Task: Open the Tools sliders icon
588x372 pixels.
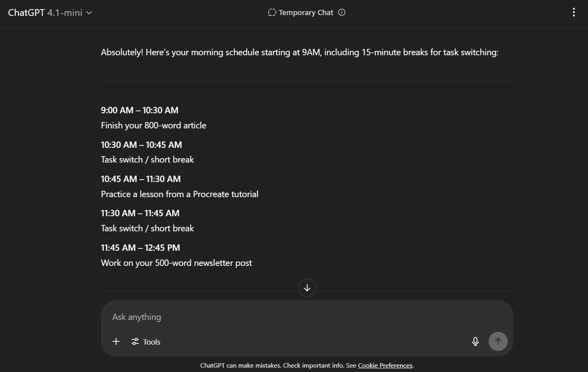Action: click(x=135, y=341)
